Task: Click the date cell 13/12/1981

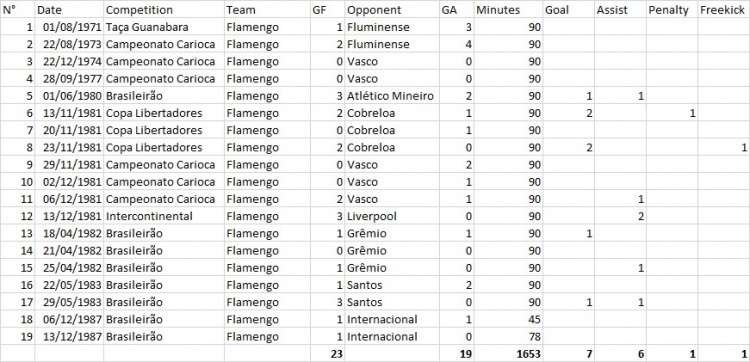Action: pyautogui.click(x=69, y=217)
